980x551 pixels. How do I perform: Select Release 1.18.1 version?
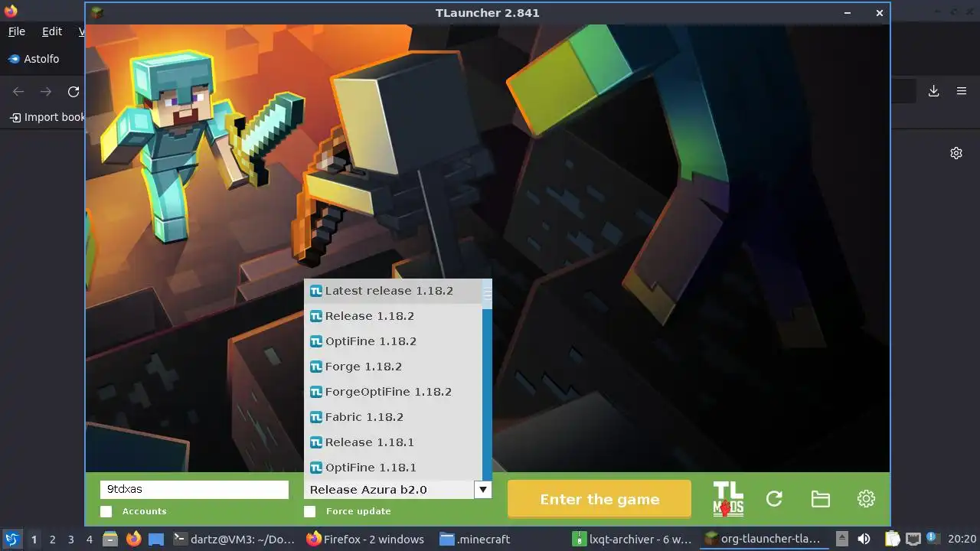(x=393, y=442)
